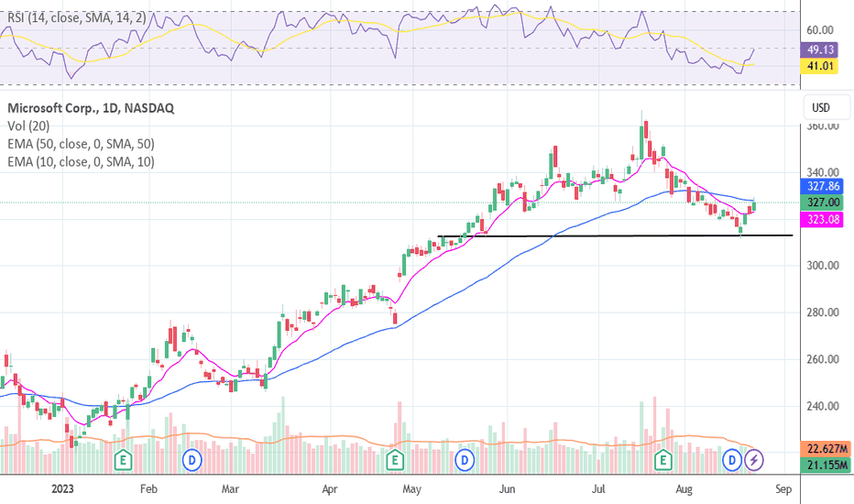Select the black horizontal support line
Screen dimensions: 854x504
click(615, 236)
